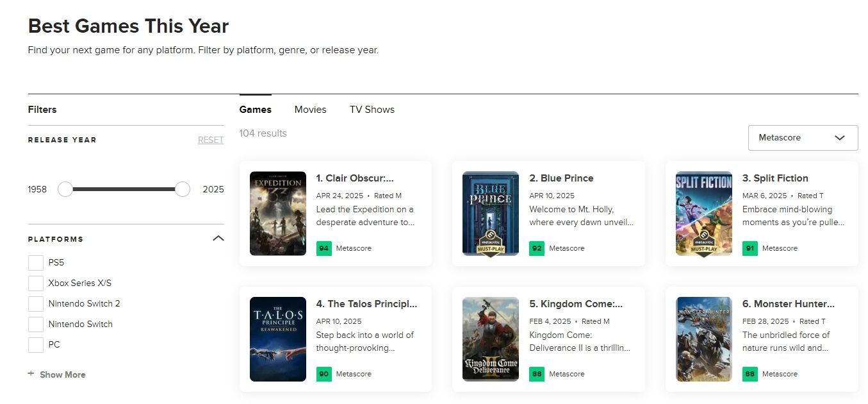This screenshot has width=868, height=404.
Task: Reset the release year filter
Action: [x=210, y=140]
